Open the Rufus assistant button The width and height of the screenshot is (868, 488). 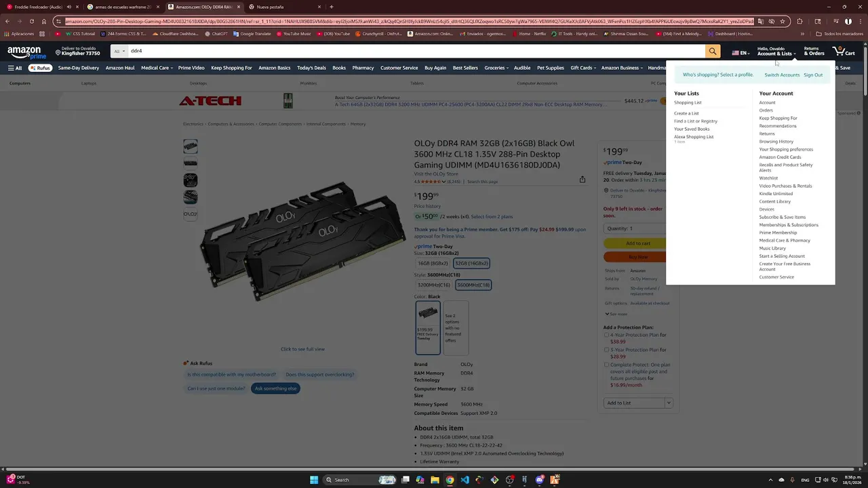click(40, 68)
